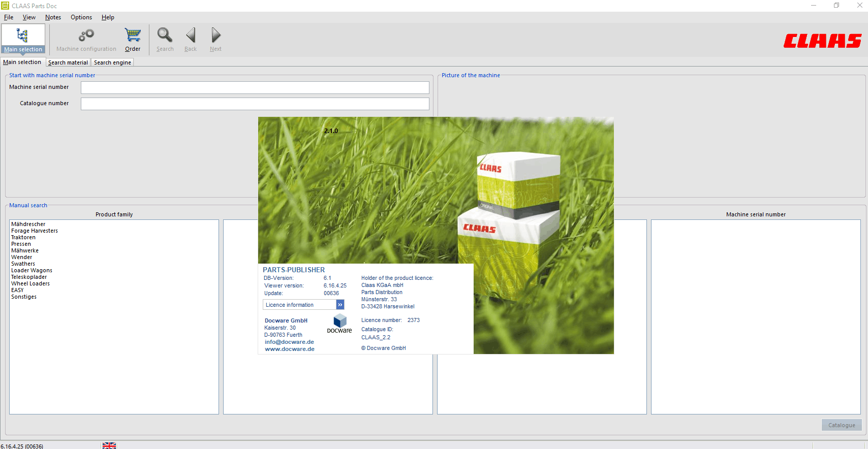Open the www.docware.de website link
The image size is (868, 449).
tap(290, 349)
